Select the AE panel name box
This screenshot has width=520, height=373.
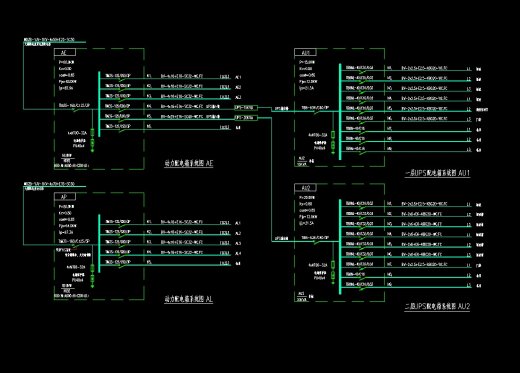click(65, 52)
